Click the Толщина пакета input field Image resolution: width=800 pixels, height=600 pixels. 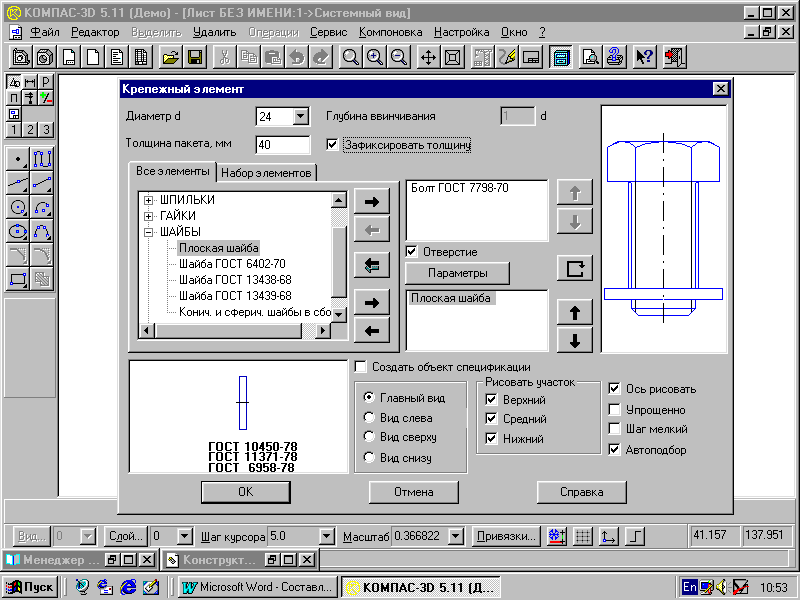pos(283,145)
